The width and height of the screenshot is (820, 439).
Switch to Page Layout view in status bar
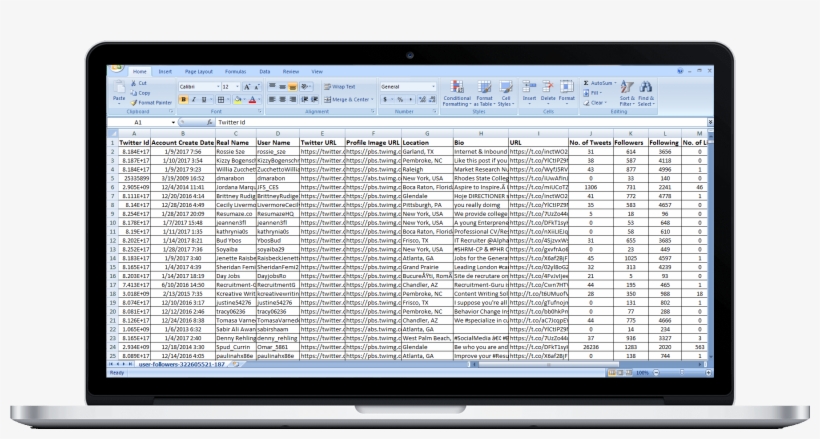(620, 373)
